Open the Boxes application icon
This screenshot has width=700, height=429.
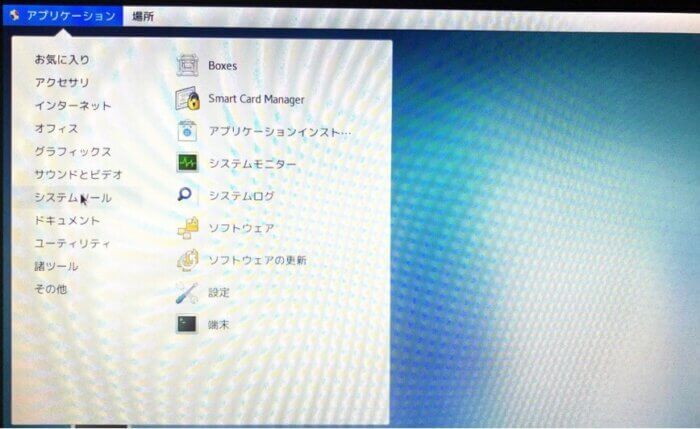[187, 66]
